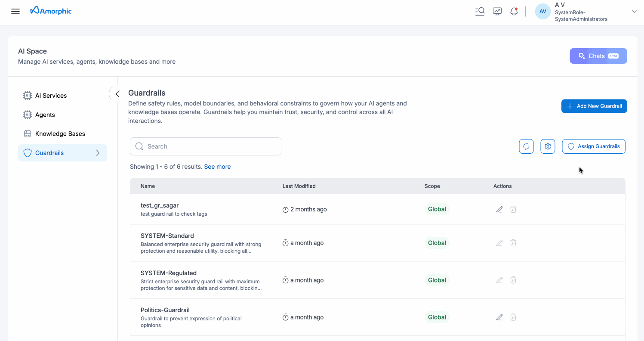644x341 pixels.
Task: Select Knowledge Bases in sidebar
Action: click(60, 134)
